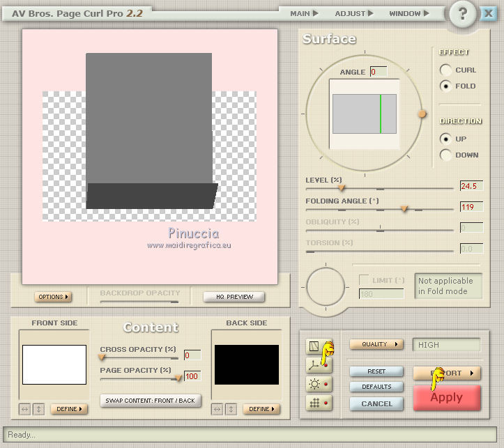The height and width of the screenshot is (448, 504).
Task: Select the FOLD effect
Action: pyautogui.click(x=445, y=86)
